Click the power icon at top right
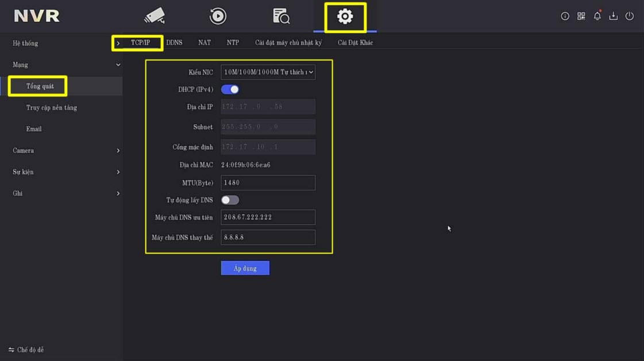Screen dimensions: 644x361 629,16
